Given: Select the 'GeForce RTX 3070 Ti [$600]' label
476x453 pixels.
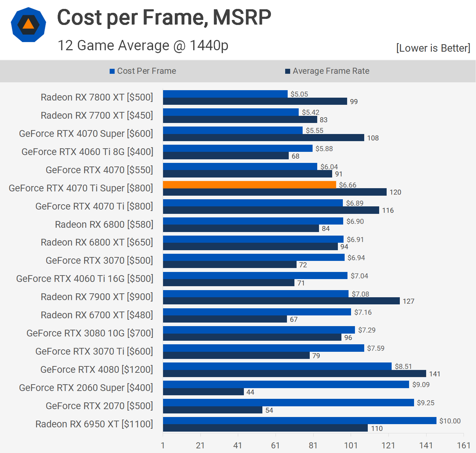Looking at the screenshot, I should (x=94, y=351).
